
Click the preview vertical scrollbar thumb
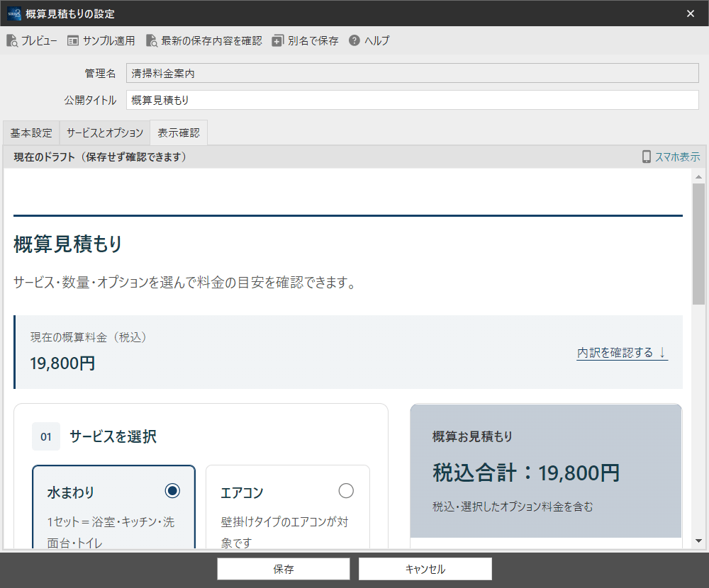[x=698, y=244]
